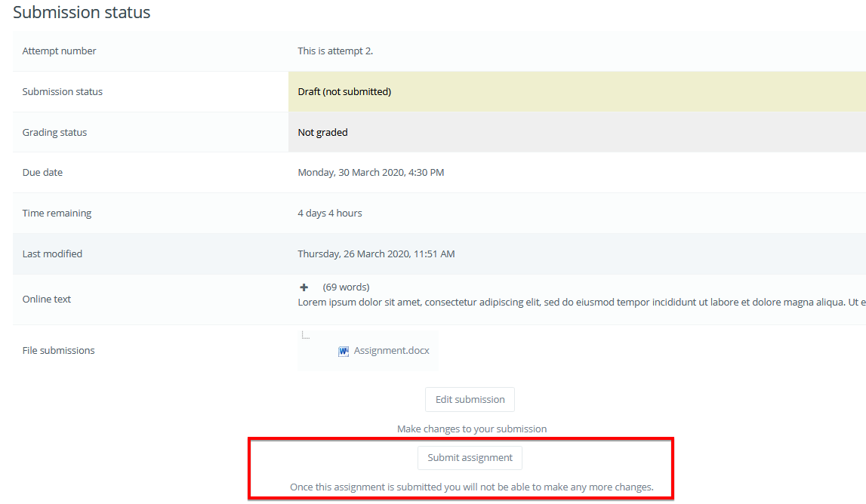
Task: Click the (69 words) word count
Action: pos(346,287)
